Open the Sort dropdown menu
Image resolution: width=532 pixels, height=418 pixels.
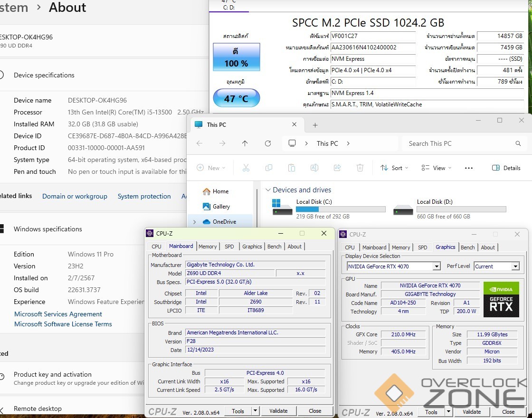(x=394, y=168)
